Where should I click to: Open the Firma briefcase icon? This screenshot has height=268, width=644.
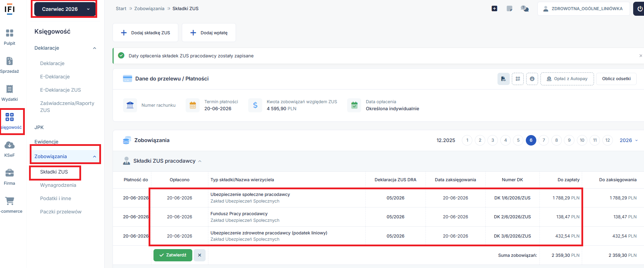pos(9,173)
